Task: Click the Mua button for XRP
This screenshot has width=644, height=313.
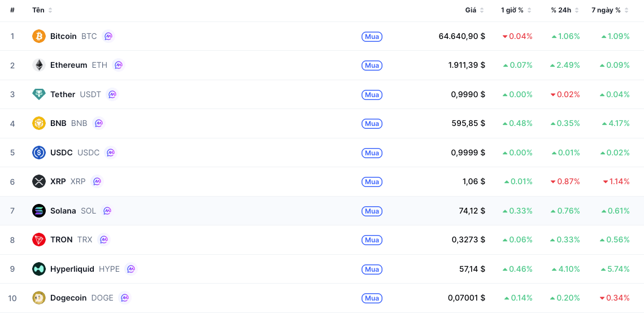Action: 372,181
